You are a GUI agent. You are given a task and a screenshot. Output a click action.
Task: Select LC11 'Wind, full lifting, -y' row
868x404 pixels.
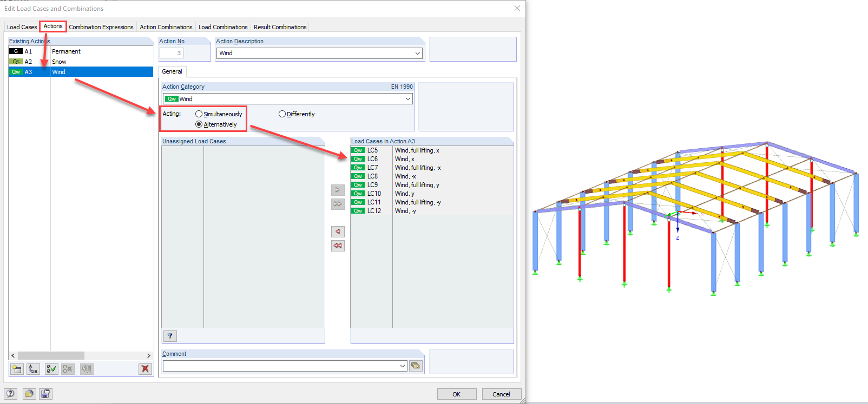tap(432, 202)
